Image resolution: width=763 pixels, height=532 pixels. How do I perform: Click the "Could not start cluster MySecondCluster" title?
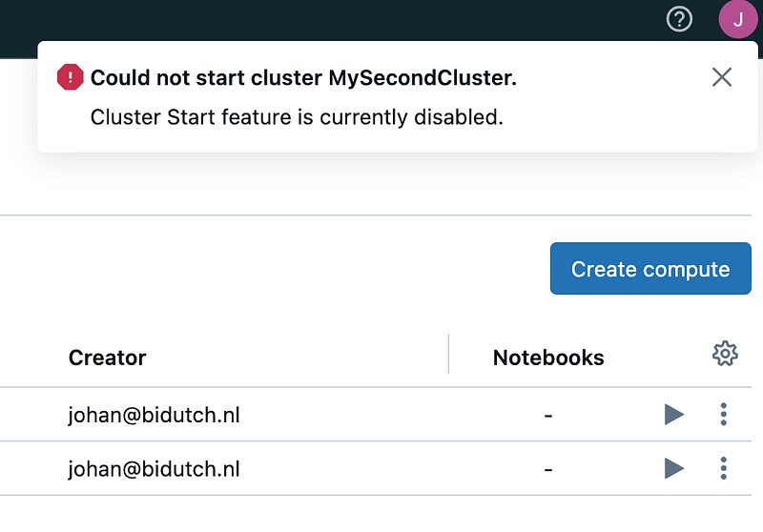303,78
